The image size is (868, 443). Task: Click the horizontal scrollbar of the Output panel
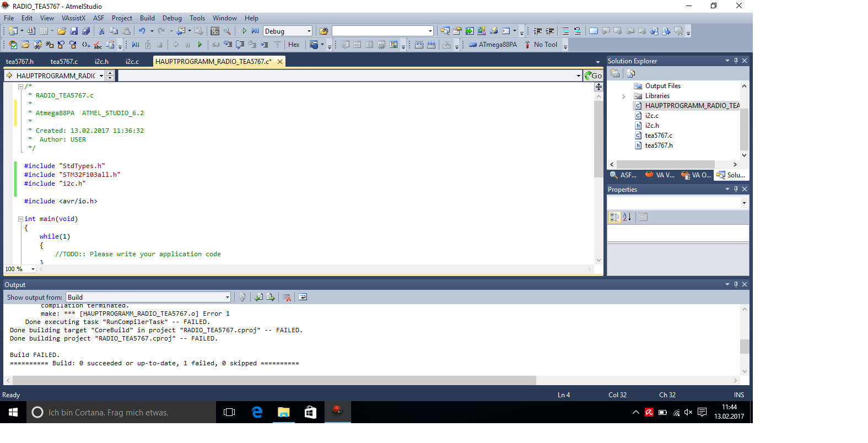click(x=274, y=380)
